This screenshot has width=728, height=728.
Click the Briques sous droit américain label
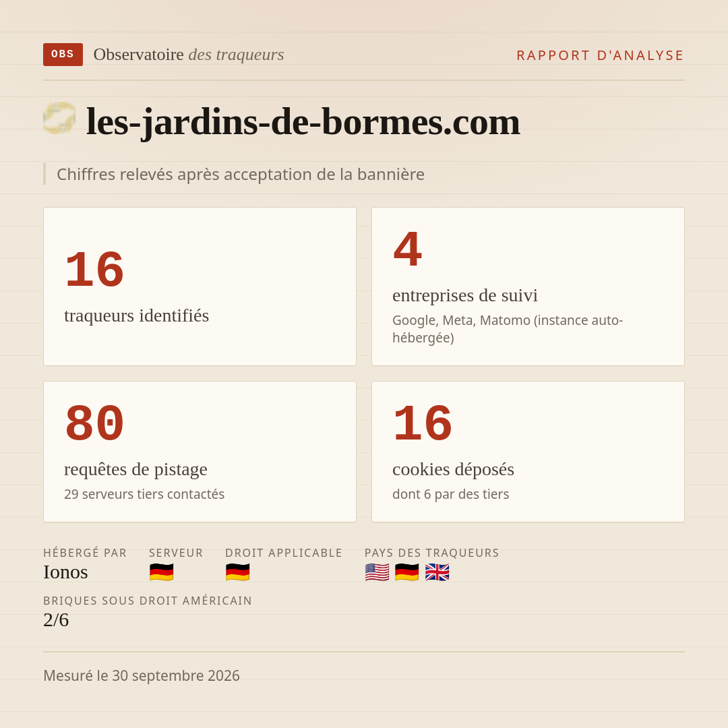click(x=148, y=601)
